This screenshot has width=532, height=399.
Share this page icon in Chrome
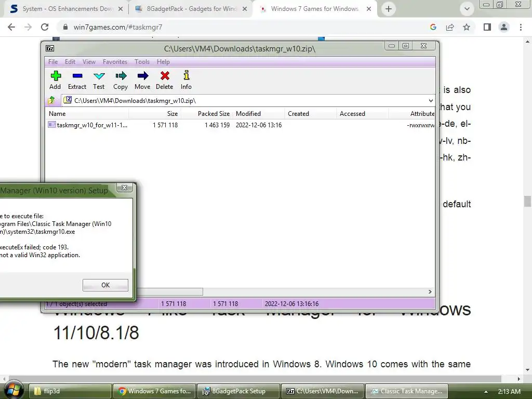(x=450, y=27)
